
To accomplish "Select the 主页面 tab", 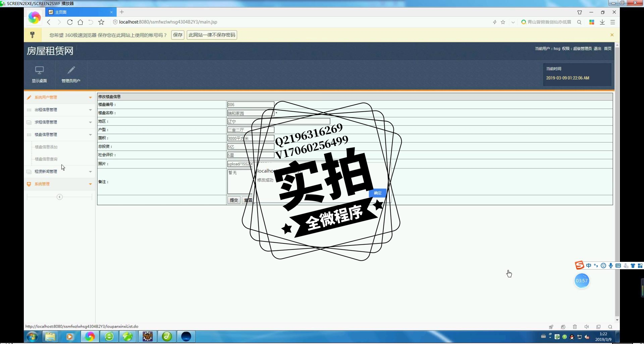I will coord(81,12).
